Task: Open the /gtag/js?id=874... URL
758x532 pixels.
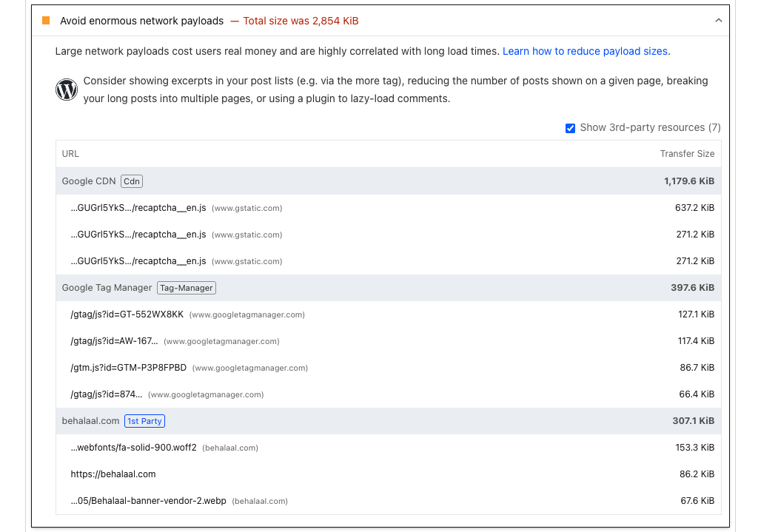Action: point(107,394)
